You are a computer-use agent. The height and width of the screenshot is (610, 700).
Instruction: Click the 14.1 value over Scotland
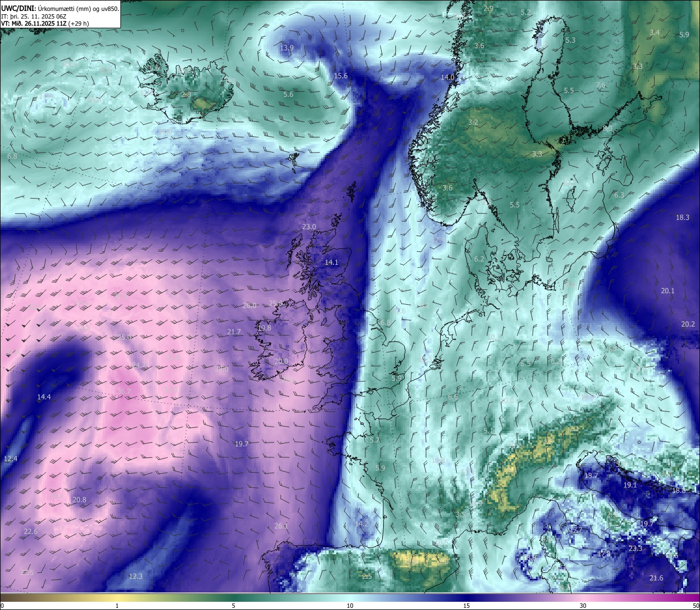click(331, 263)
